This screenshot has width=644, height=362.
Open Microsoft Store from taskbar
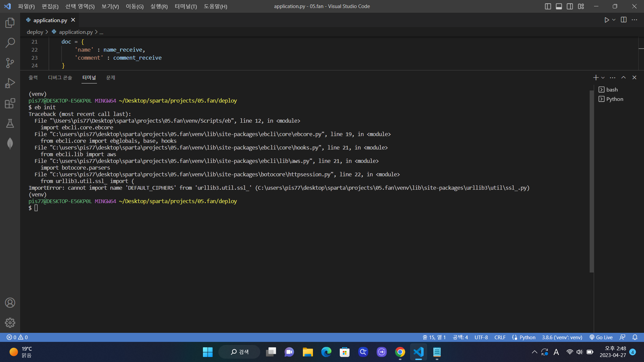344,352
